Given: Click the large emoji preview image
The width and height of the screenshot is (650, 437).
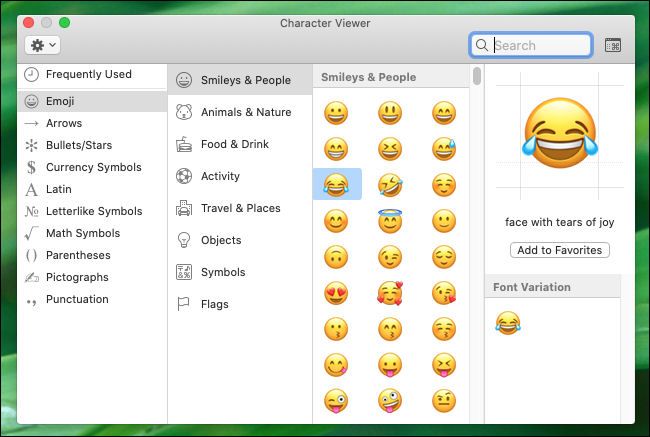Looking at the screenshot, I should click(x=560, y=133).
